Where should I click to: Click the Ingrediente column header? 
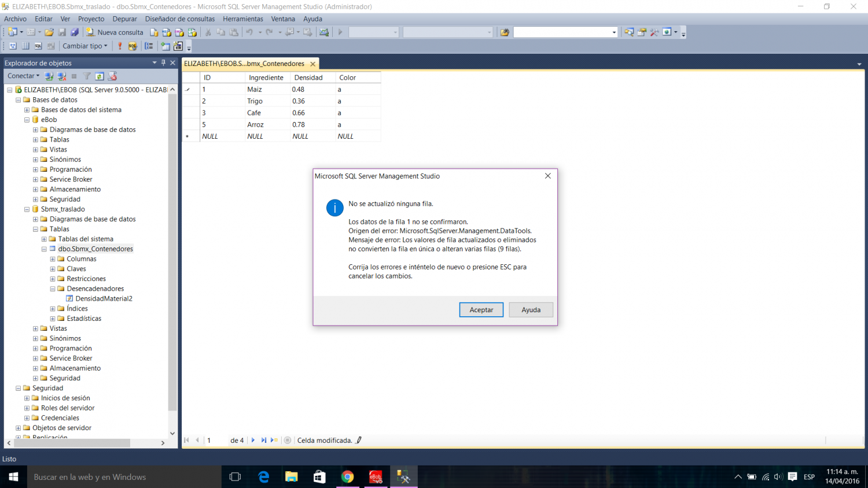tap(266, 77)
